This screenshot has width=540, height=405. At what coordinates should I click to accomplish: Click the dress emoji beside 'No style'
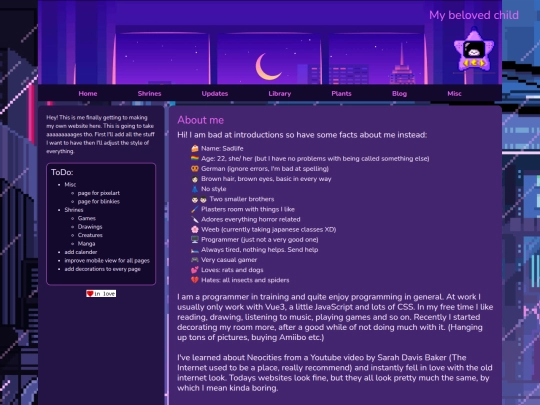(195, 189)
